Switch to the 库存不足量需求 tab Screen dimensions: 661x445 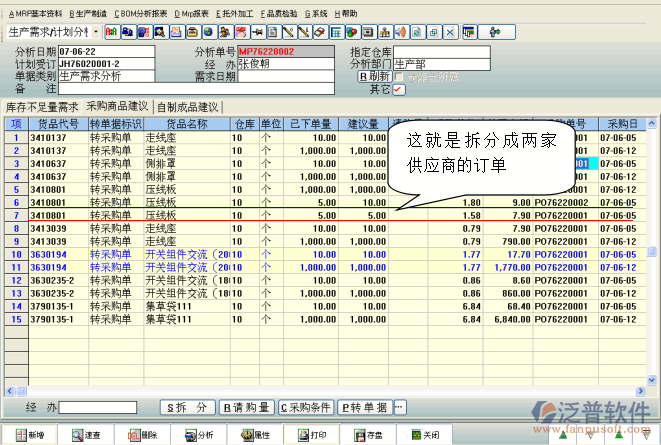coord(42,106)
